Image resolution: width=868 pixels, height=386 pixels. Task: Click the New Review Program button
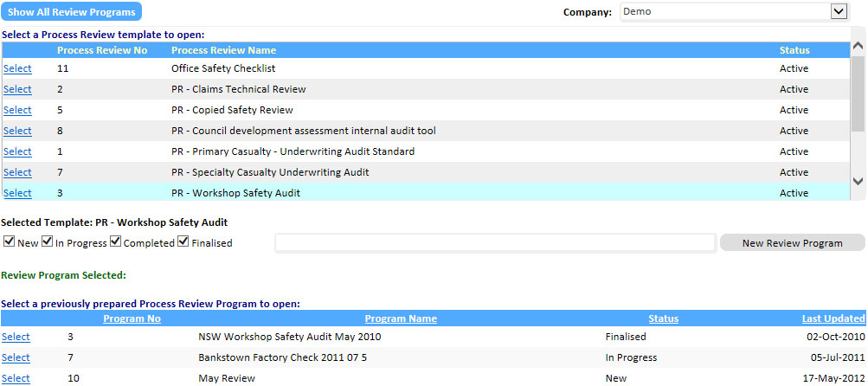[x=792, y=243]
